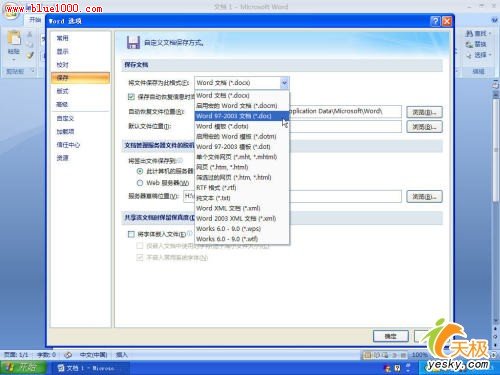The image size is (500, 375).
Task: Click the 开始 ribbon tab in Word
Action: 35,20
